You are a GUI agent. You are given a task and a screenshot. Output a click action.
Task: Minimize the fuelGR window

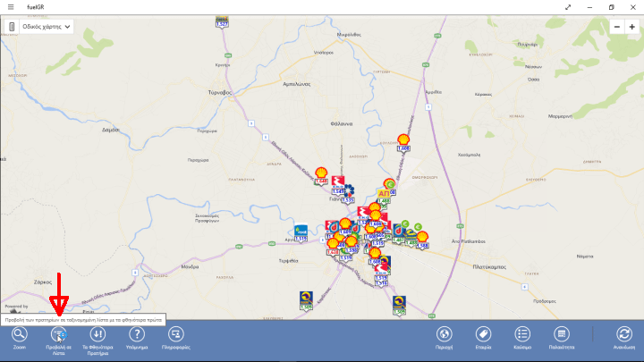coord(589,7)
